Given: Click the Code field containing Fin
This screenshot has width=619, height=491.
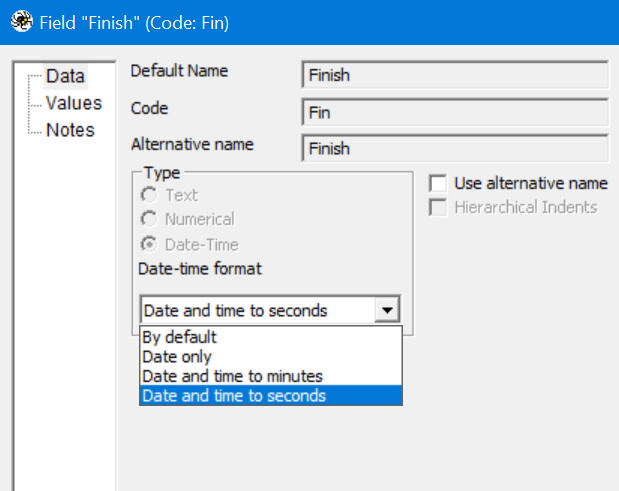Looking at the screenshot, I should click(455, 112).
